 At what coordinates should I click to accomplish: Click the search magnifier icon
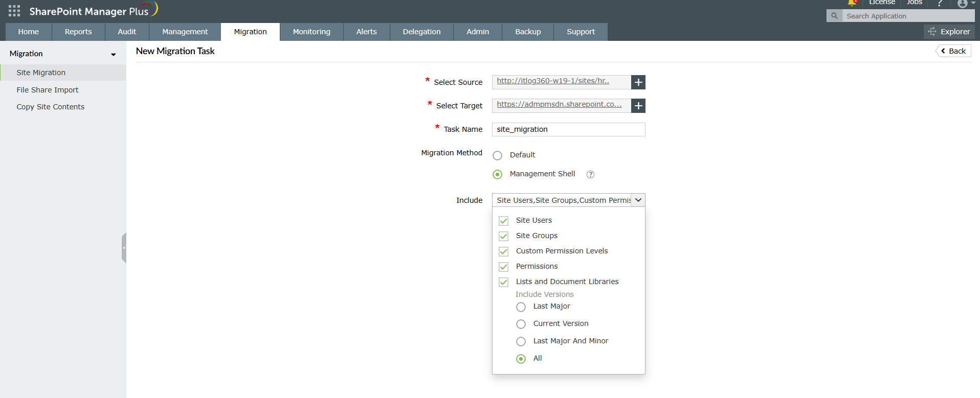click(x=834, y=16)
